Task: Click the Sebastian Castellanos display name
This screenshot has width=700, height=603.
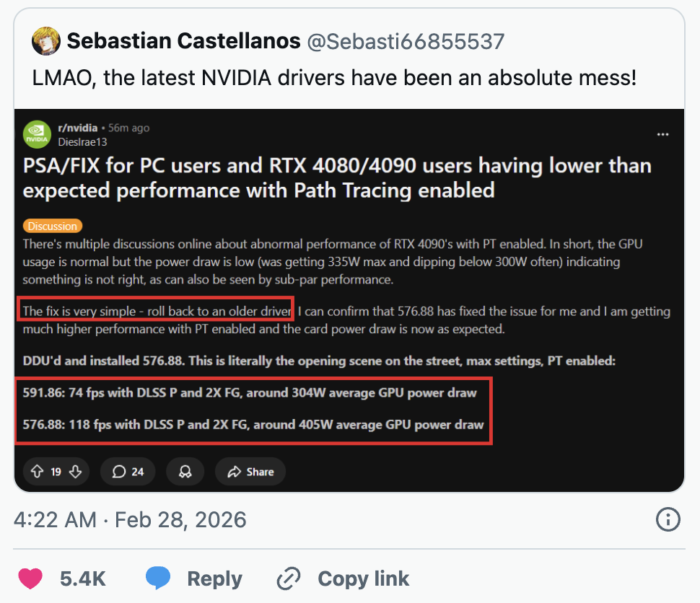Action: pyautogui.click(x=183, y=41)
